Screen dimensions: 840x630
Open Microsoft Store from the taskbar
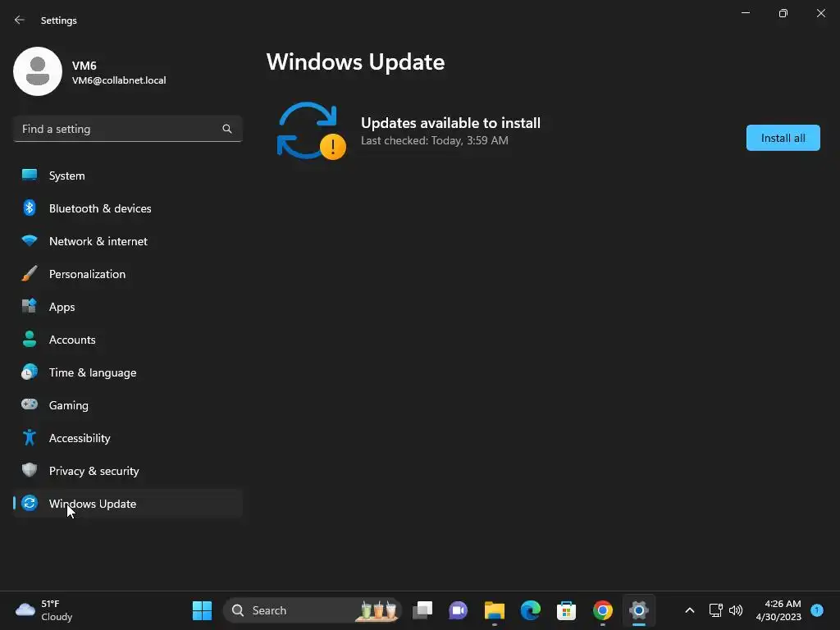[566, 610]
